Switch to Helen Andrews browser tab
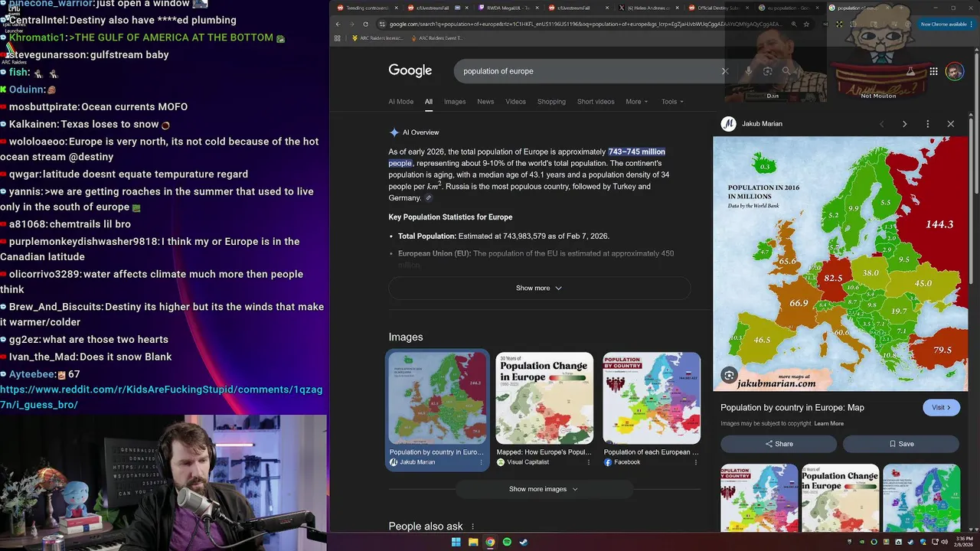 [x=651, y=8]
